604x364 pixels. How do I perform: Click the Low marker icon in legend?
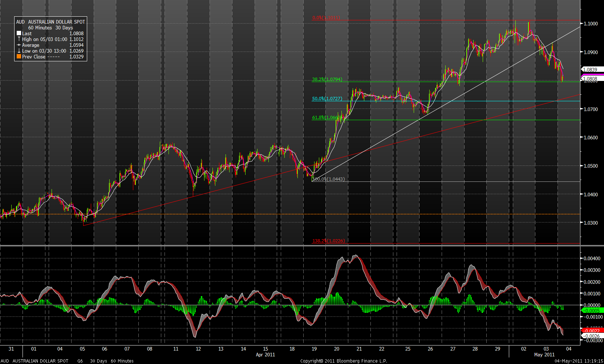(19, 51)
